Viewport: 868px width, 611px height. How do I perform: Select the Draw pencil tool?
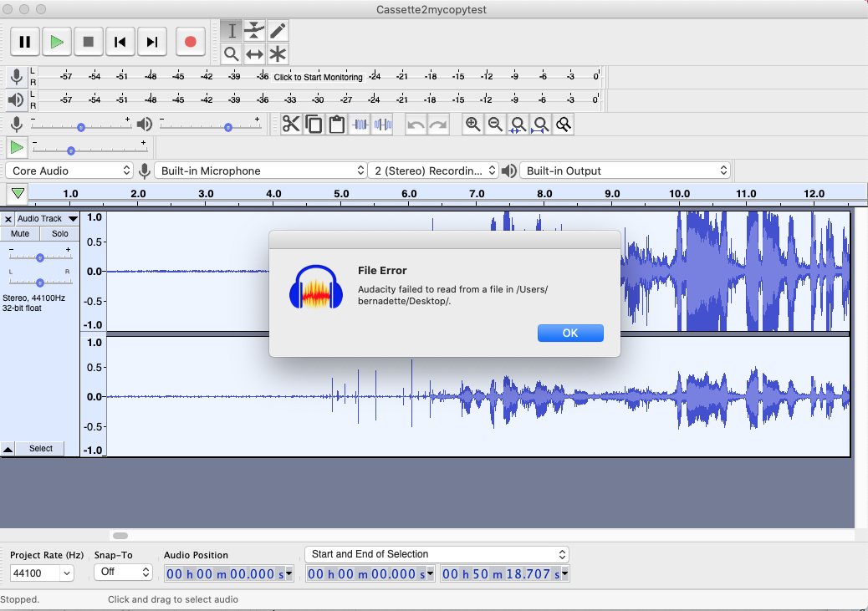278,31
